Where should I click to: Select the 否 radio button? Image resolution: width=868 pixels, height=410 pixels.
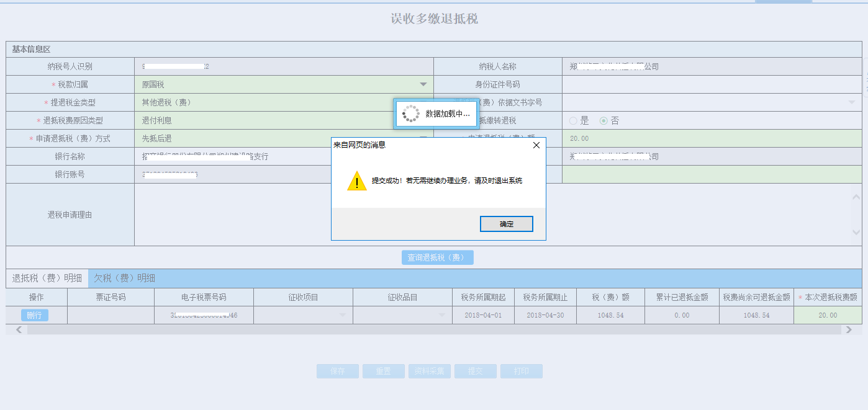(603, 121)
